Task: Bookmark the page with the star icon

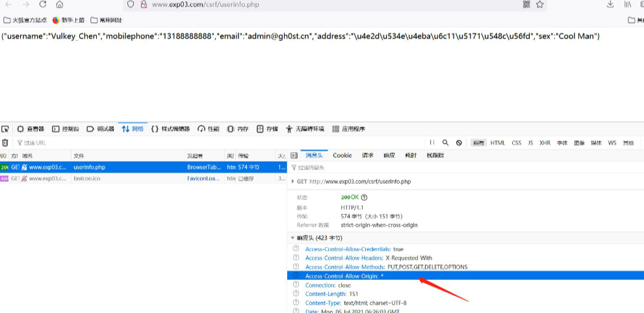Action: click(540, 5)
